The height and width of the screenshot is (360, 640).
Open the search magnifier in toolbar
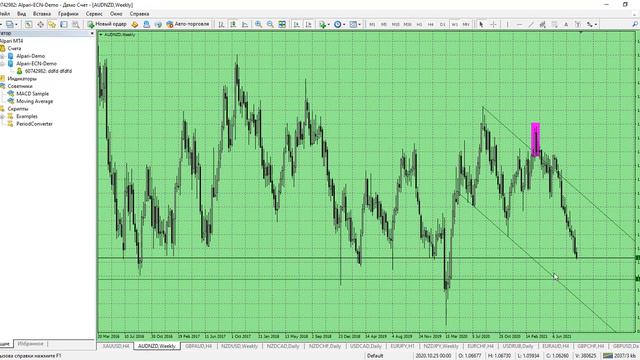635,24
